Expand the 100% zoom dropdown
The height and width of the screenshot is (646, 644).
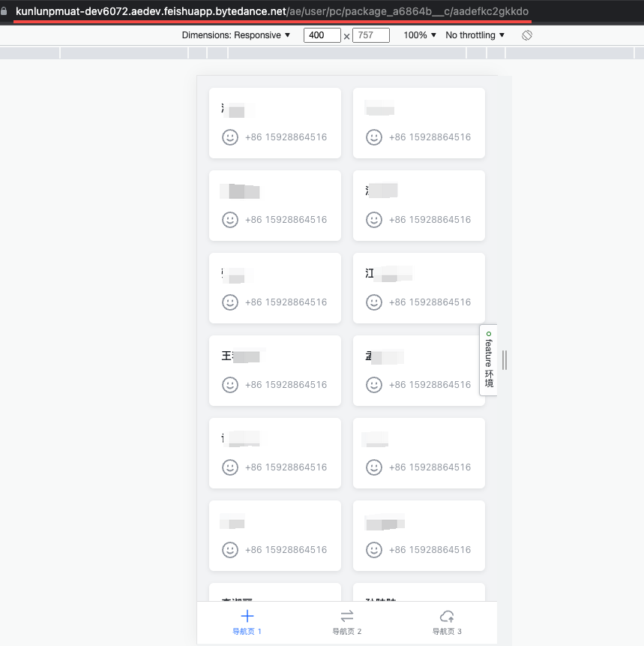(420, 35)
